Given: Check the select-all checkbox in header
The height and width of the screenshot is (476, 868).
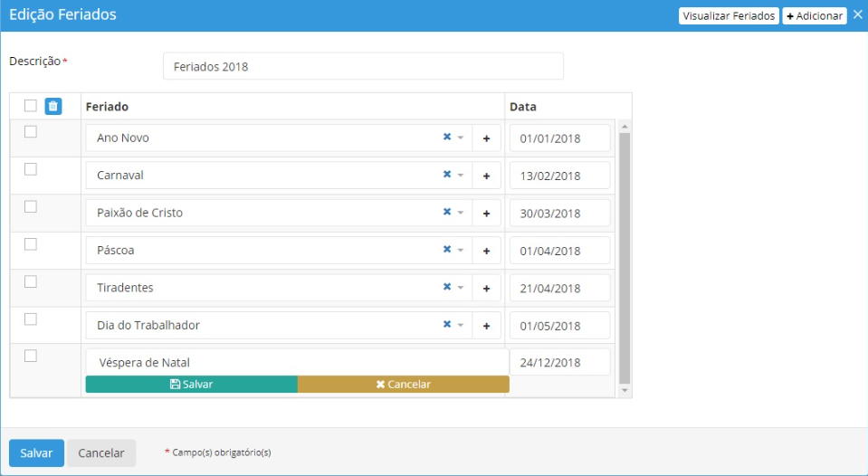Looking at the screenshot, I should coord(31,106).
